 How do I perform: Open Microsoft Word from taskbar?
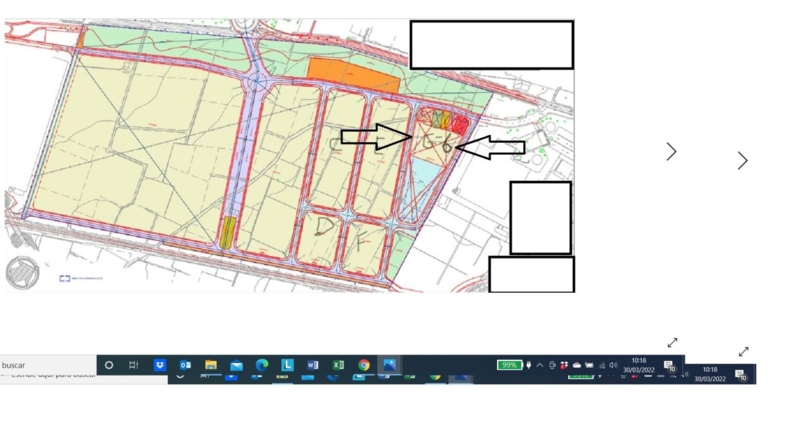pyautogui.click(x=312, y=365)
